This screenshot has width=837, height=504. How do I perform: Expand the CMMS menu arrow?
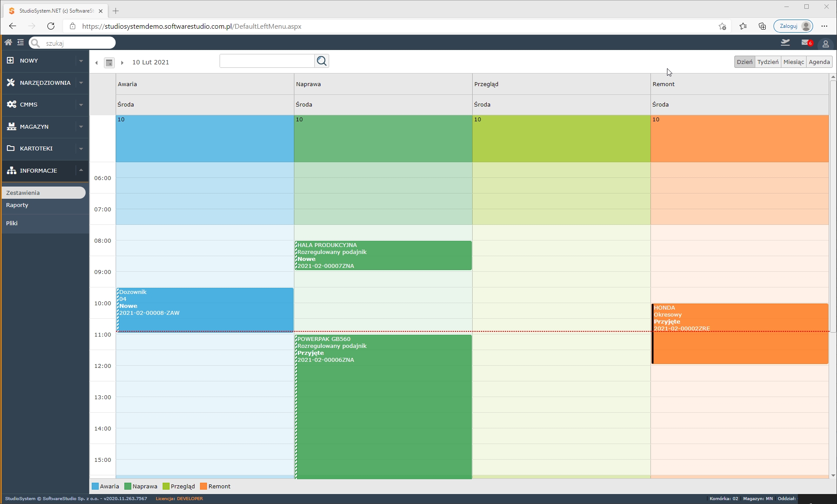[x=81, y=105]
